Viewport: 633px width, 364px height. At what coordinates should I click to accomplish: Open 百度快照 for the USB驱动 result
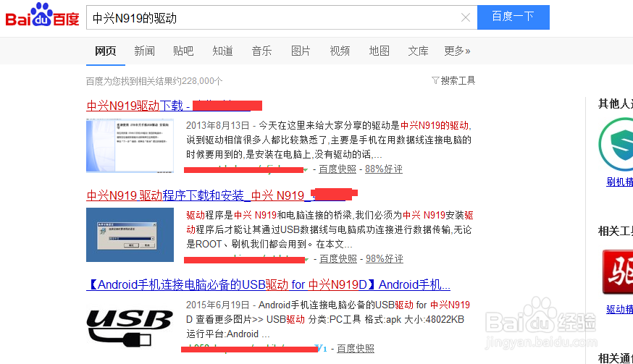coord(356,348)
